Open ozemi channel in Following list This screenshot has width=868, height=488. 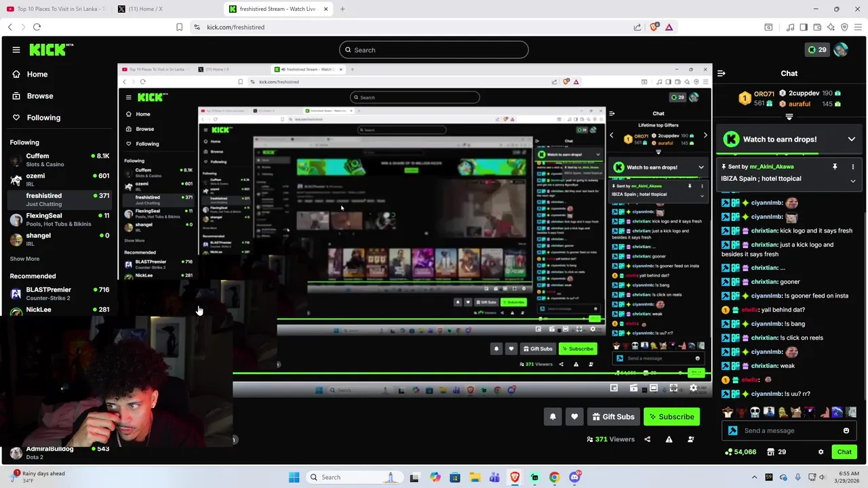[59, 180]
